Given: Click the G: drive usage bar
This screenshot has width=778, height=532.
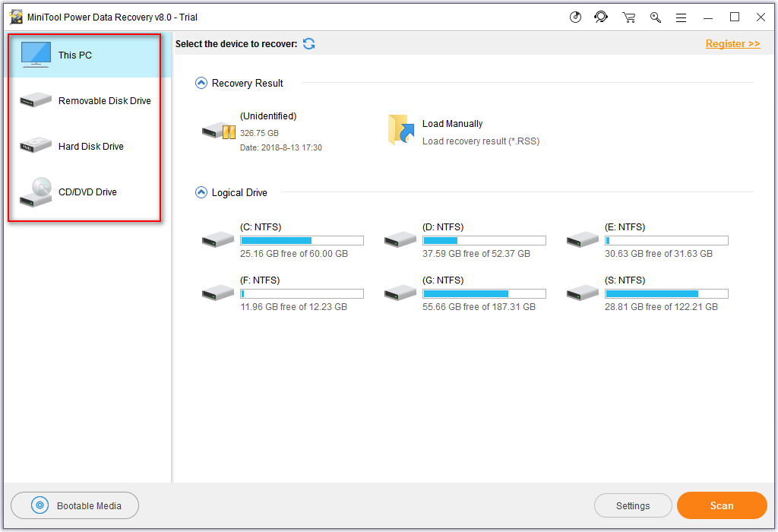Looking at the screenshot, I should 484,294.
